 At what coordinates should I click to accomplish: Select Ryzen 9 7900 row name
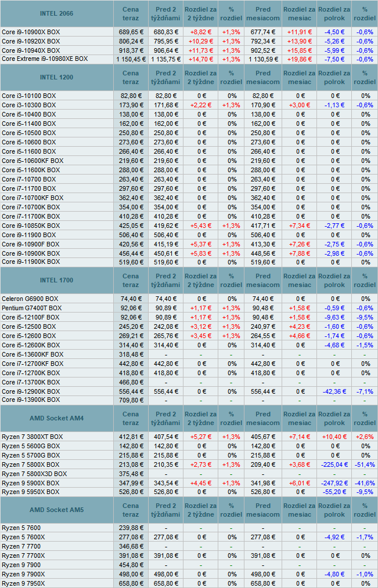(x=21, y=565)
